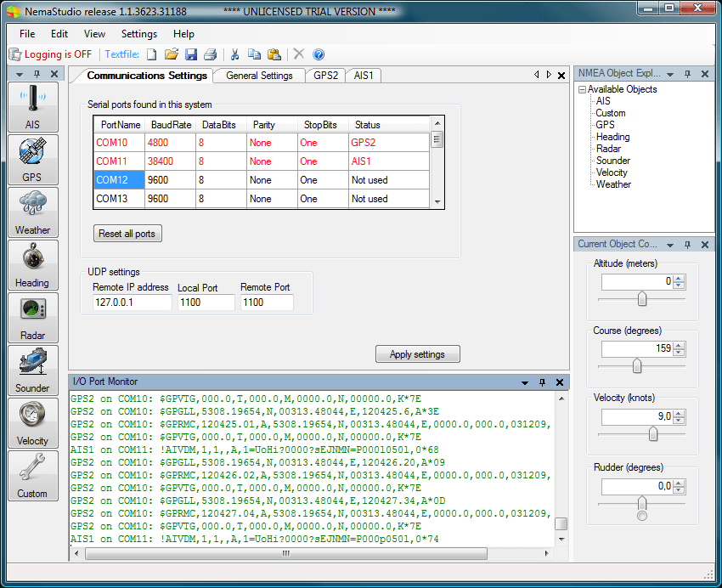Decrease Rudder value with down arrow
Screen dimensions: 722x588
point(679,490)
